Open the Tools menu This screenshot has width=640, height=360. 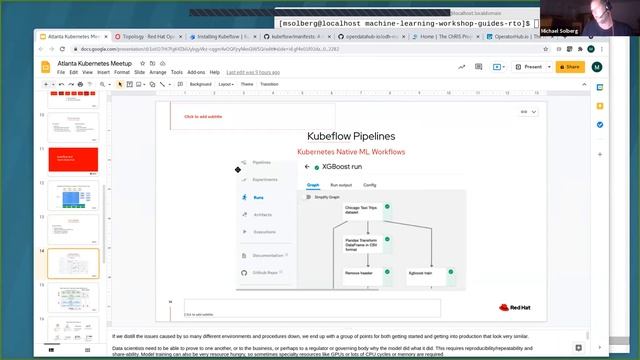coord(177,72)
